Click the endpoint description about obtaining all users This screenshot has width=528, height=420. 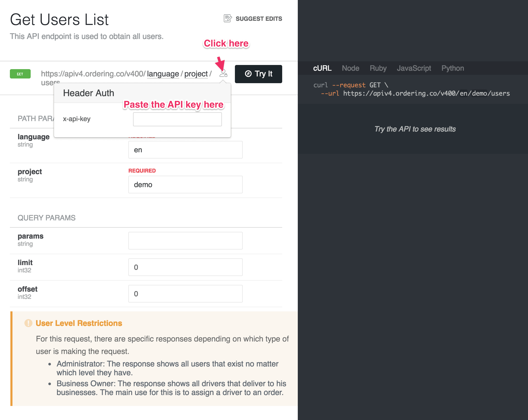click(x=87, y=36)
